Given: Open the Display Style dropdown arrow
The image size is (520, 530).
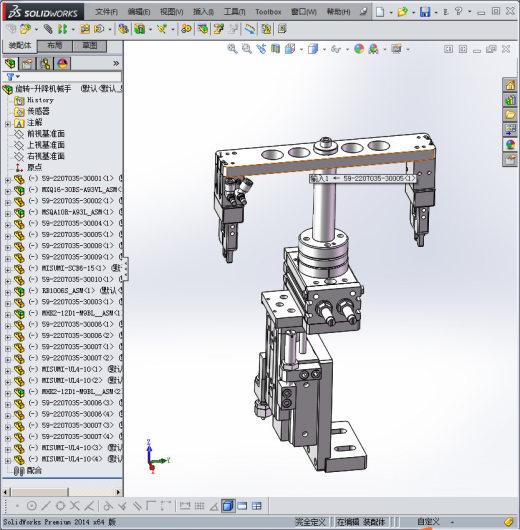Looking at the screenshot, I should [324, 50].
